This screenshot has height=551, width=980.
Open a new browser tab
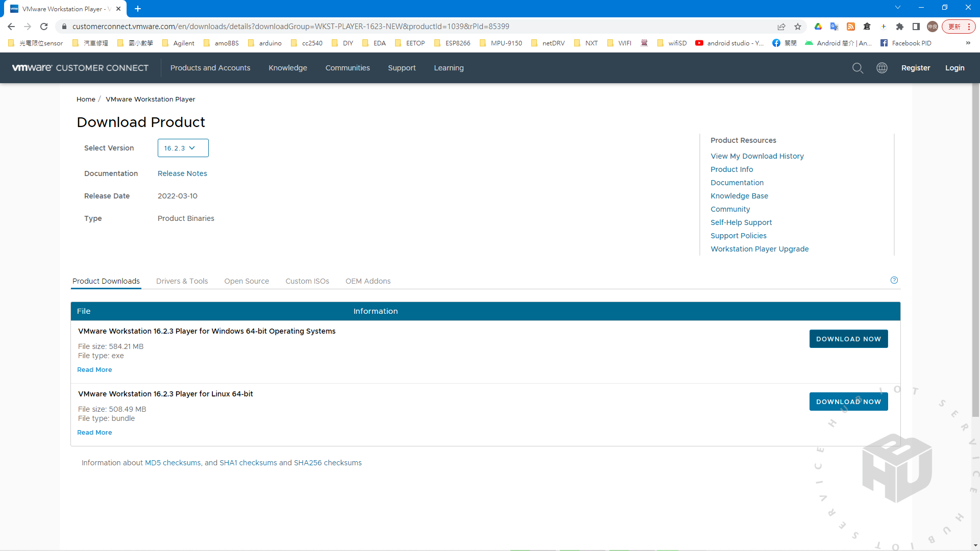(x=138, y=9)
